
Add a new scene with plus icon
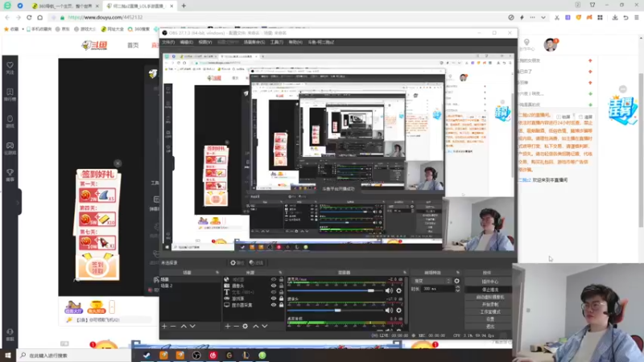pyautogui.click(x=164, y=327)
